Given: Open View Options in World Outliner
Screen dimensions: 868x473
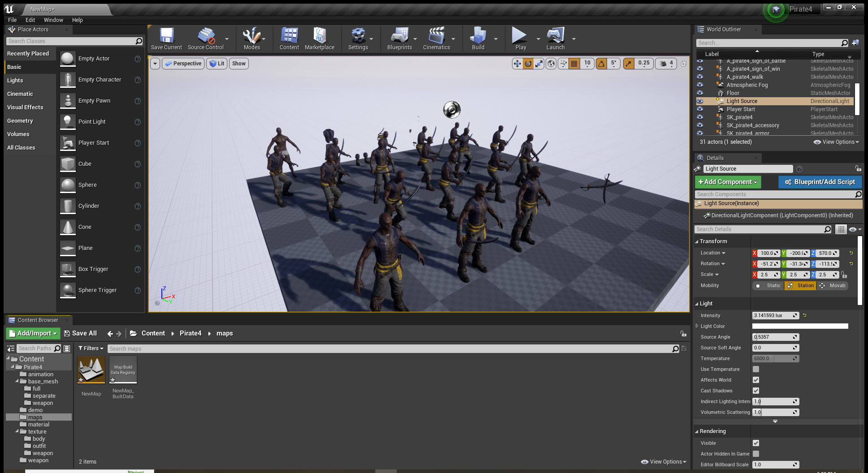Looking at the screenshot, I should (836, 142).
